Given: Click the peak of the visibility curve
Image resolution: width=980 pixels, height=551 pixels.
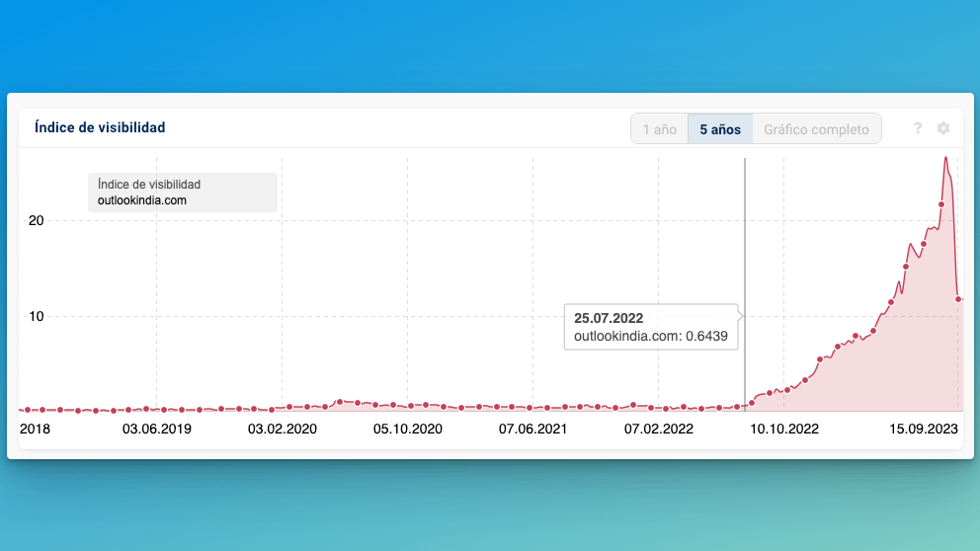Looking at the screenshot, I should coord(945,158).
